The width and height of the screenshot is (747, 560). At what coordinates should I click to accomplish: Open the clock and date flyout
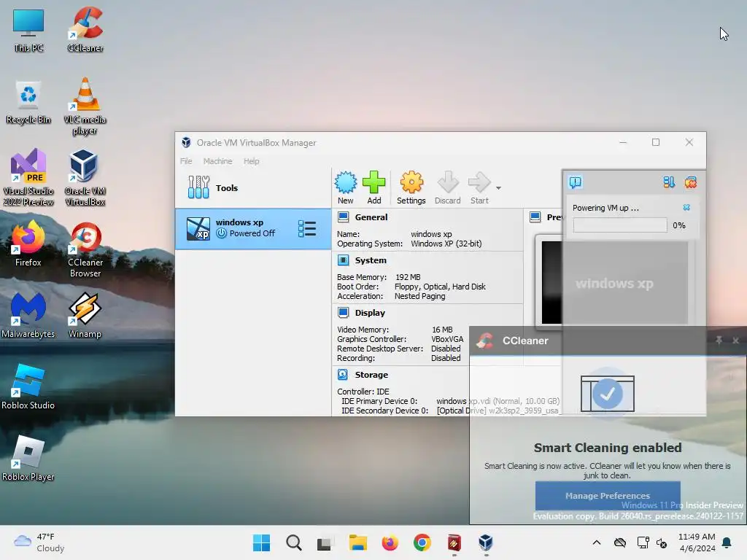tap(697, 542)
